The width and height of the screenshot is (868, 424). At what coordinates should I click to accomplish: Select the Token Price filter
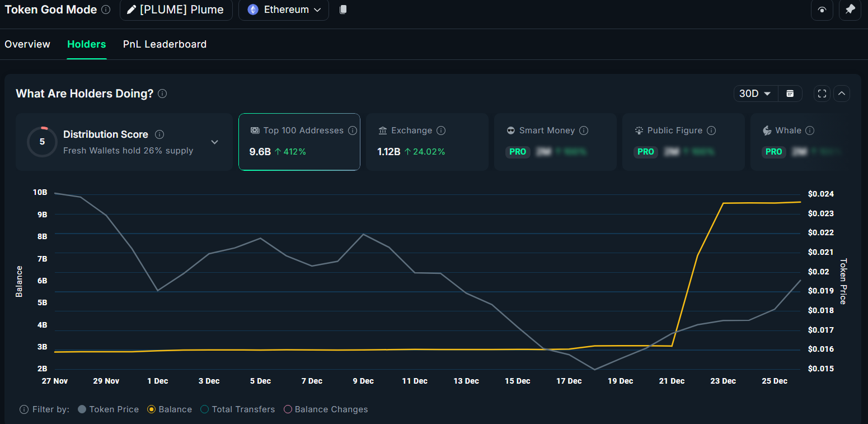tap(82, 409)
